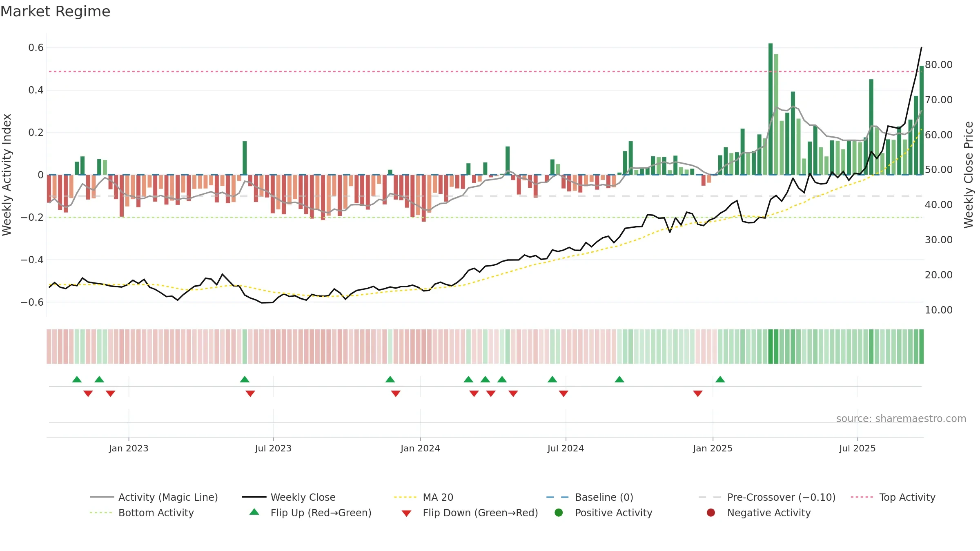
Task: Click the −0.6 activity axis tick label
Action: pos(32,302)
